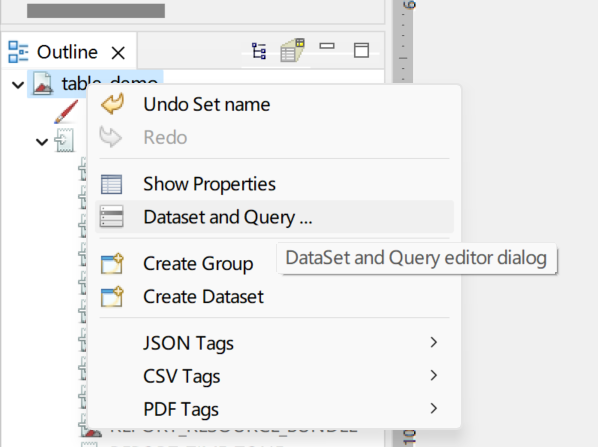598x447 pixels.
Task: Maximize the Outline panel
Action: tap(361, 50)
